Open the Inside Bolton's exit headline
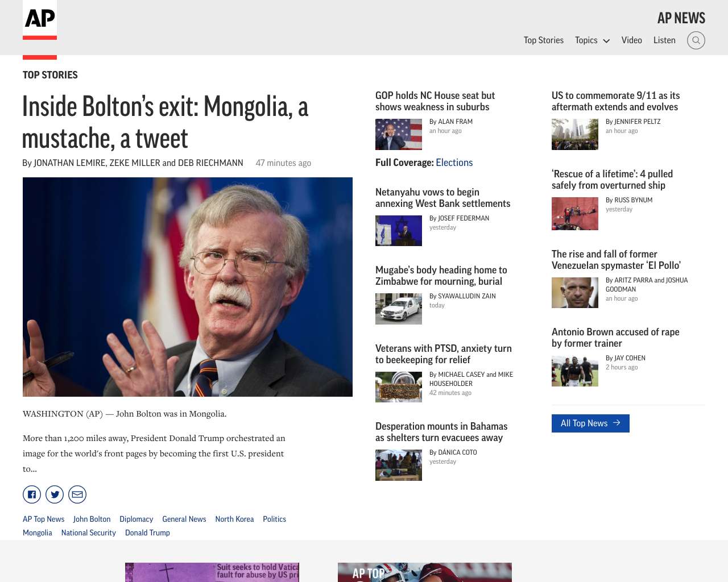The width and height of the screenshot is (728, 582). tap(165, 122)
